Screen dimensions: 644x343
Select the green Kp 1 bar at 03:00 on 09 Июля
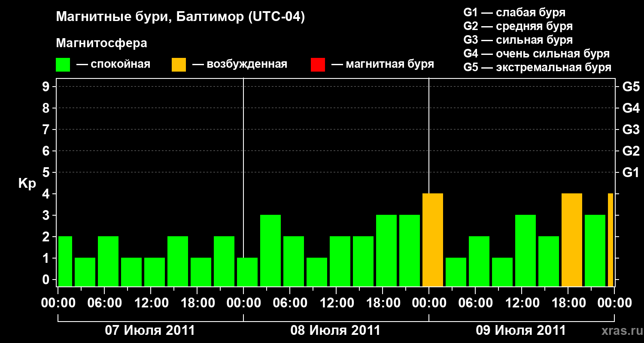click(456, 272)
